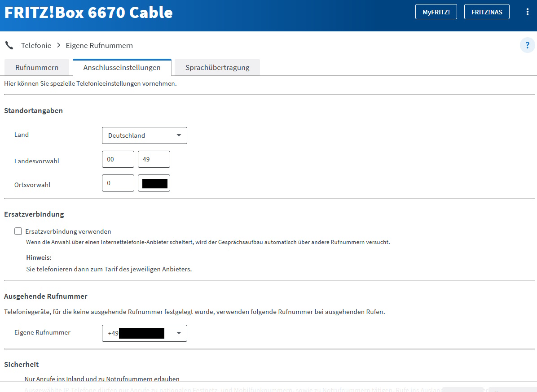
Task: Click the Landesvorwahl country code field 49
Action: coord(154,159)
